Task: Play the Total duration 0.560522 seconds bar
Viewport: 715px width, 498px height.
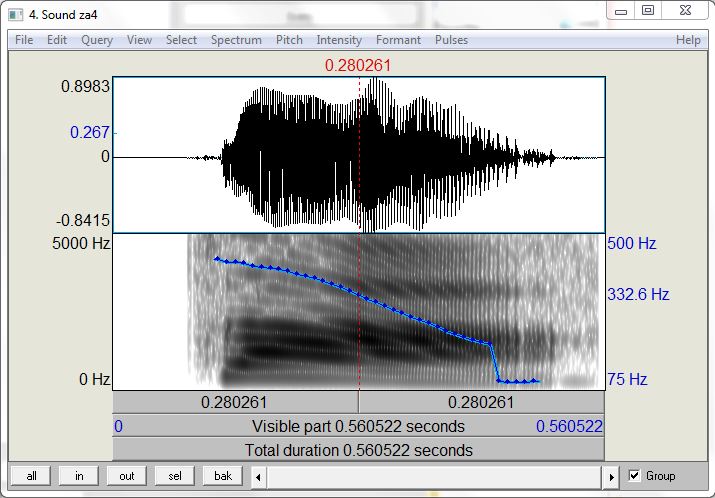Action: [x=358, y=450]
